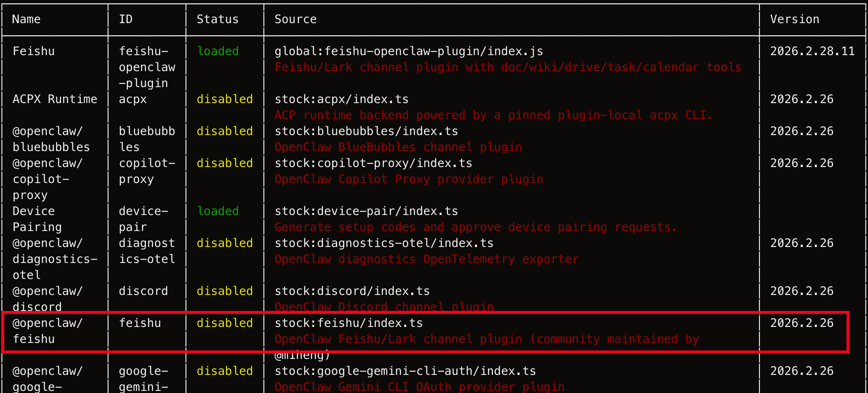Click the Name column header
The height and width of the screenshot is (393, 868).
(x=26, y=19)
